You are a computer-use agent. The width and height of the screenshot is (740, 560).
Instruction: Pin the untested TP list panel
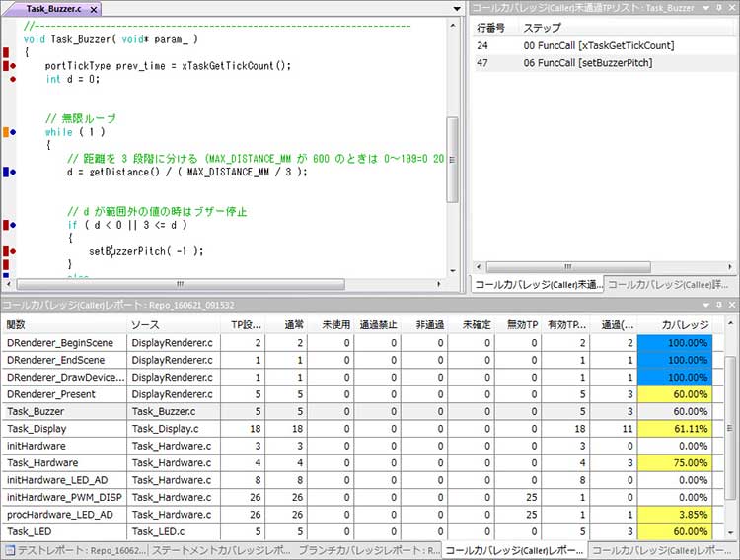tap(719, 8)
